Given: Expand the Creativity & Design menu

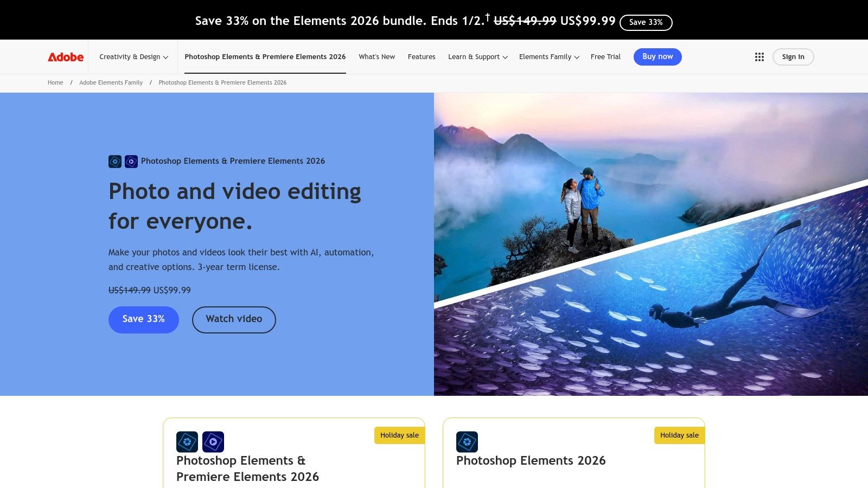Looking at the screenshot, I should [133, 56].
